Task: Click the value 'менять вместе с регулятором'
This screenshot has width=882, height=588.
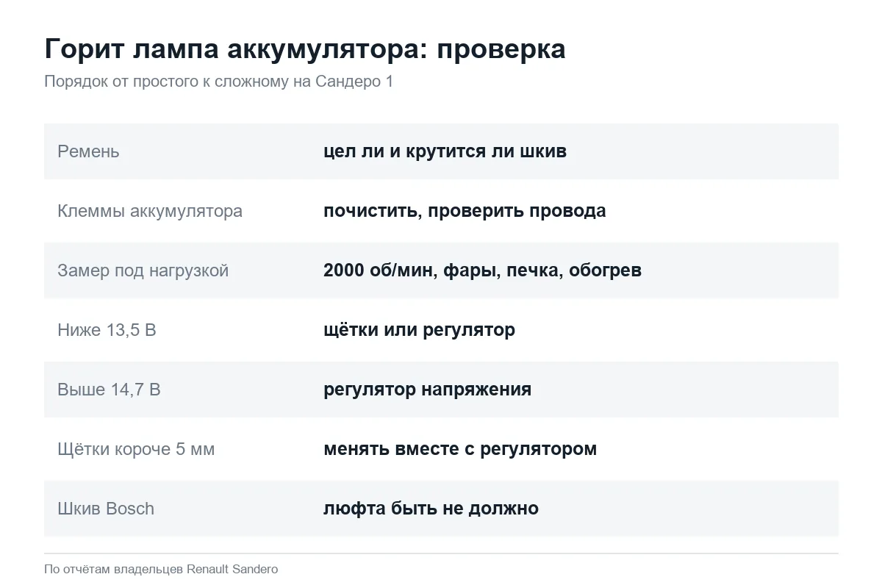Action: click(x=460, y=449)
